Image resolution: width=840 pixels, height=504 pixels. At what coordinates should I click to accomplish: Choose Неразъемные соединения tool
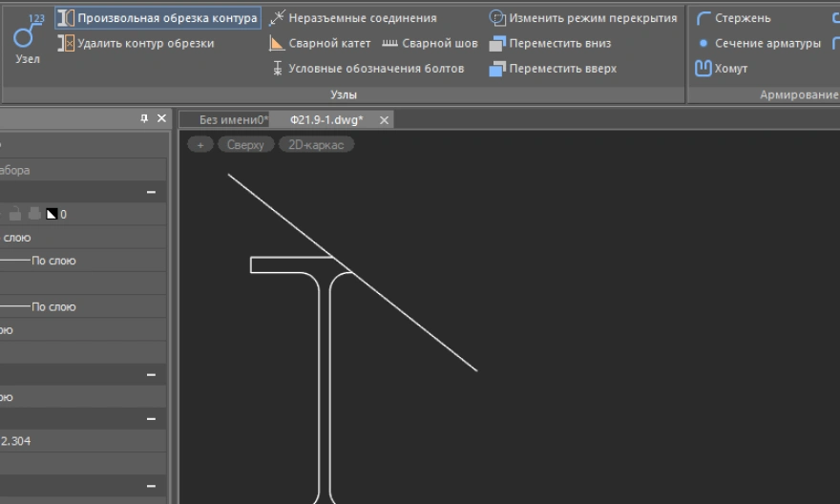pyautogui.click(x=353, y=18)
